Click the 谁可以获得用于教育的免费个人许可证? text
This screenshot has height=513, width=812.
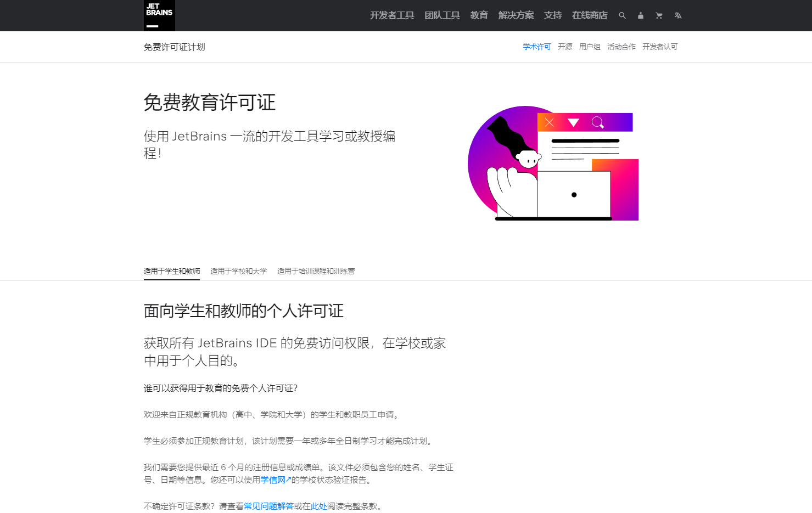[x=221, y=388]
